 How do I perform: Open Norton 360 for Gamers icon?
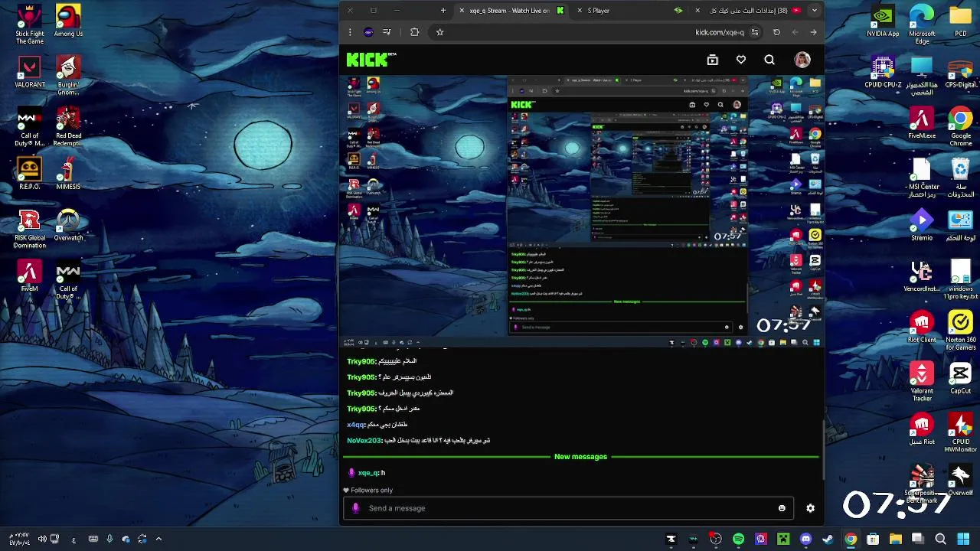tap(960, 331)
